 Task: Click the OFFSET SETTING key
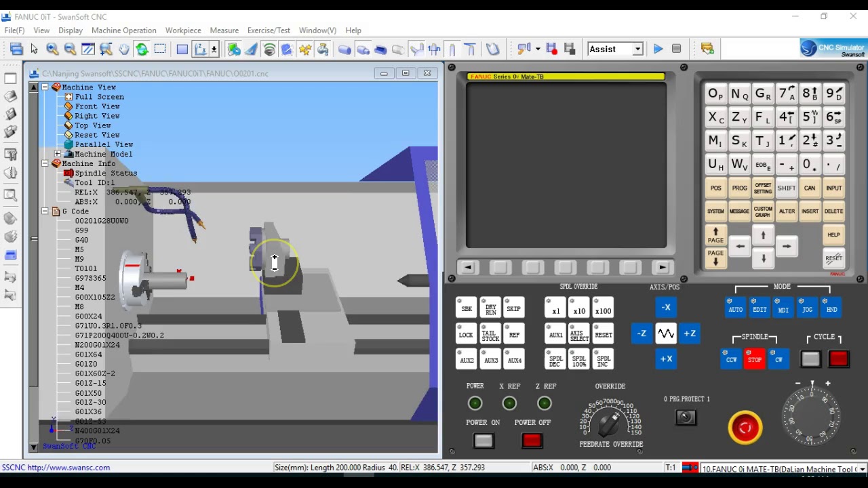pyautogui.click(x=763, y=188)
